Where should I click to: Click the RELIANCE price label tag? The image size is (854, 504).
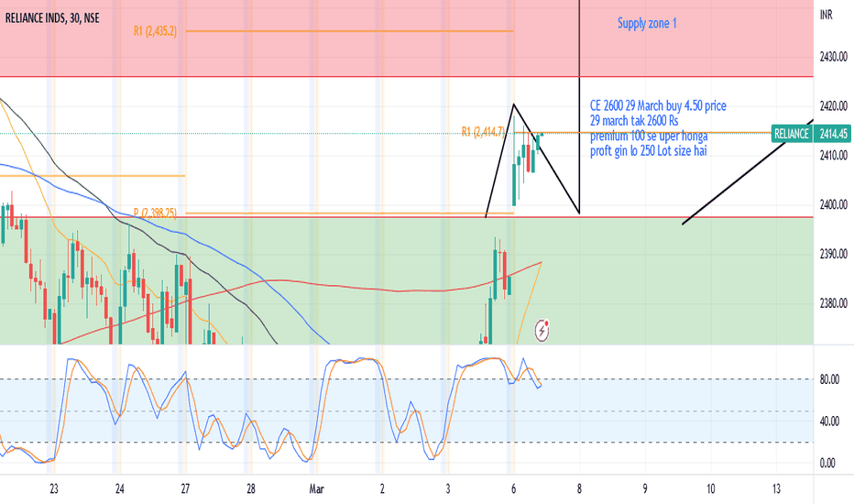point(792,134)
